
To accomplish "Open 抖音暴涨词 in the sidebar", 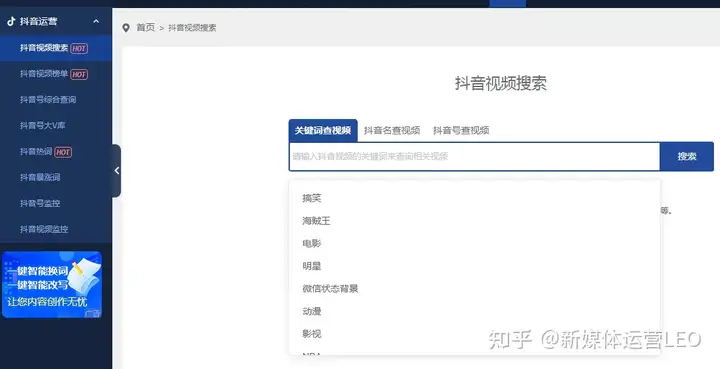I will tap(40, 177).
